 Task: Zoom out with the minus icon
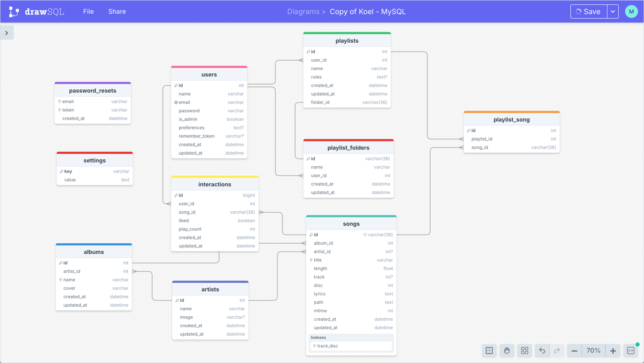[574, 351]
